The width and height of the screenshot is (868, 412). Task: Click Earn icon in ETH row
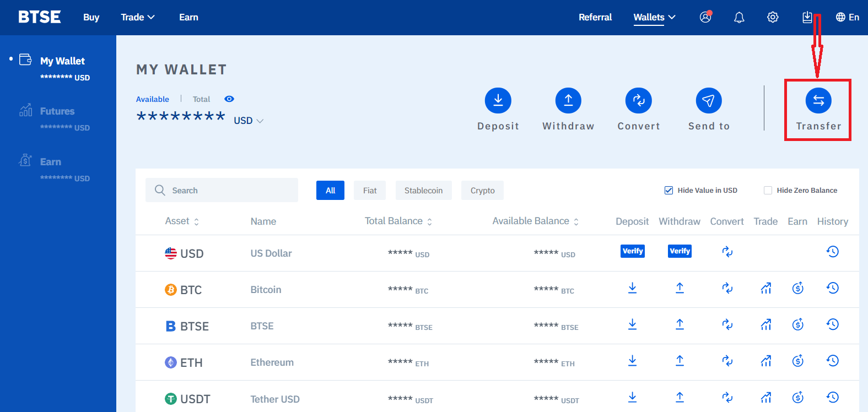[x=797, y=361]
